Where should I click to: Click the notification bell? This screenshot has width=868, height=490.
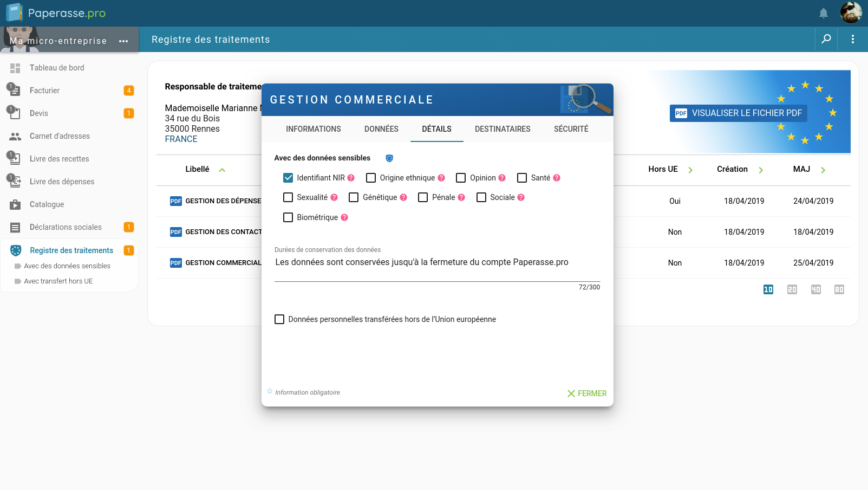[x=824, y=12]
